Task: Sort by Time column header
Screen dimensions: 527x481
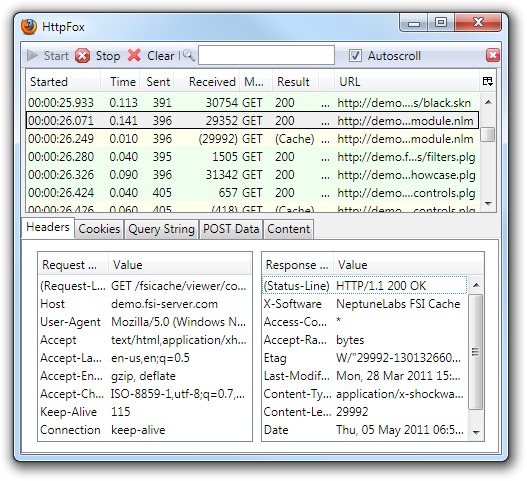Action: pyautogui.click(x=120, y=82)
